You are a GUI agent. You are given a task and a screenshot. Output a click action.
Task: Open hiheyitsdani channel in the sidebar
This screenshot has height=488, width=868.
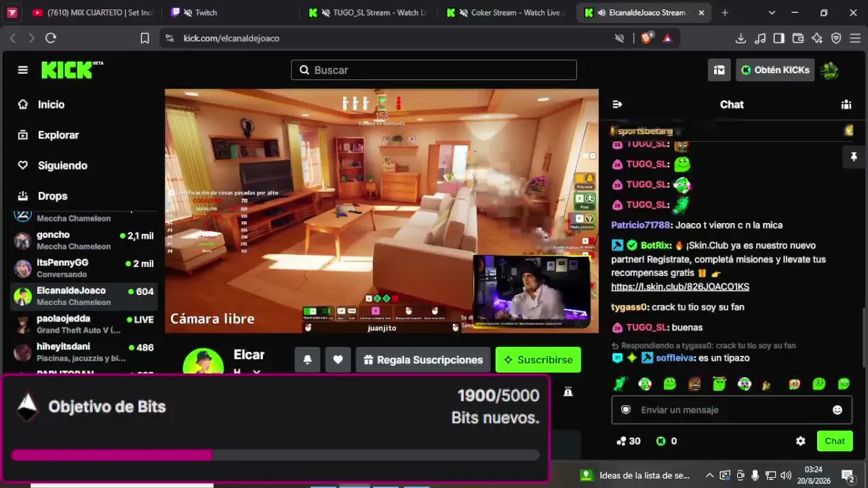(84, 352)
